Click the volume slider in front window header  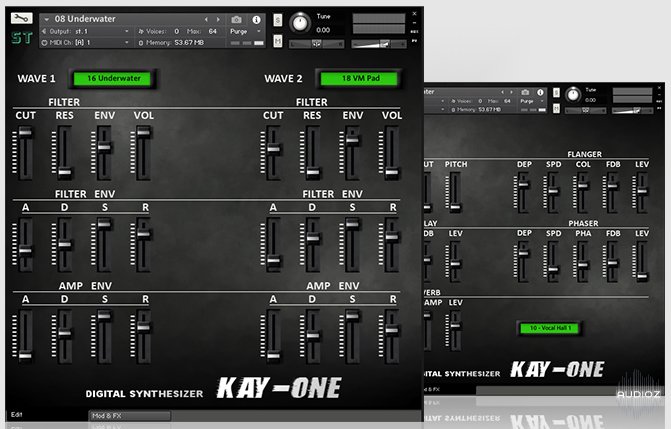tap(379, 43)
